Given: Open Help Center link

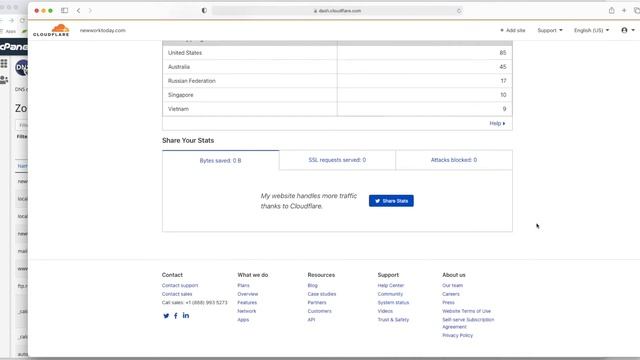Looking at the screenshot, I should click(391, 285).
